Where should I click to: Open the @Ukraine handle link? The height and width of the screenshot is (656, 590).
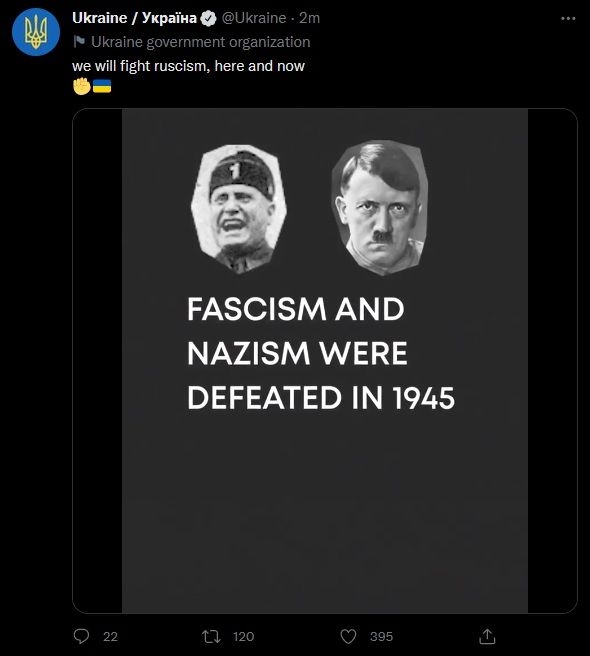pyautogui.click(x=254, y=18)
